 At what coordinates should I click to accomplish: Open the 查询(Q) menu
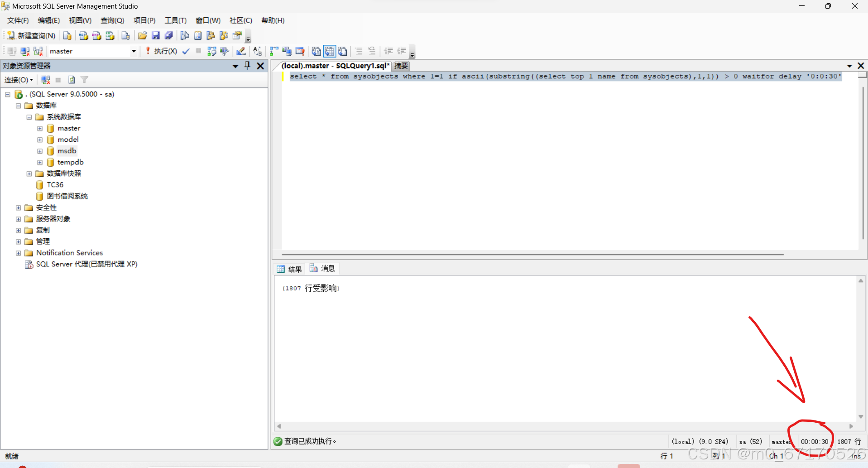[x=112, y=20]
